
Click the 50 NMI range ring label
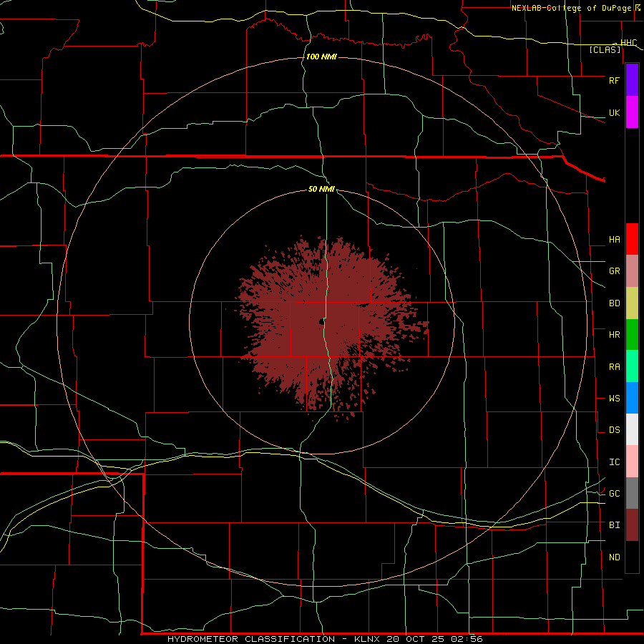coord(321,190)
